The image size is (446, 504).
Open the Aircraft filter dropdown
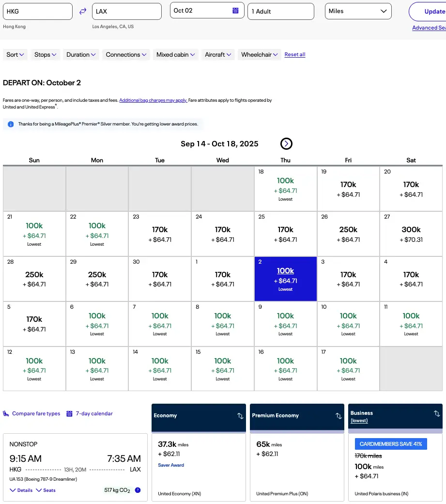click(x=218, y=55)
